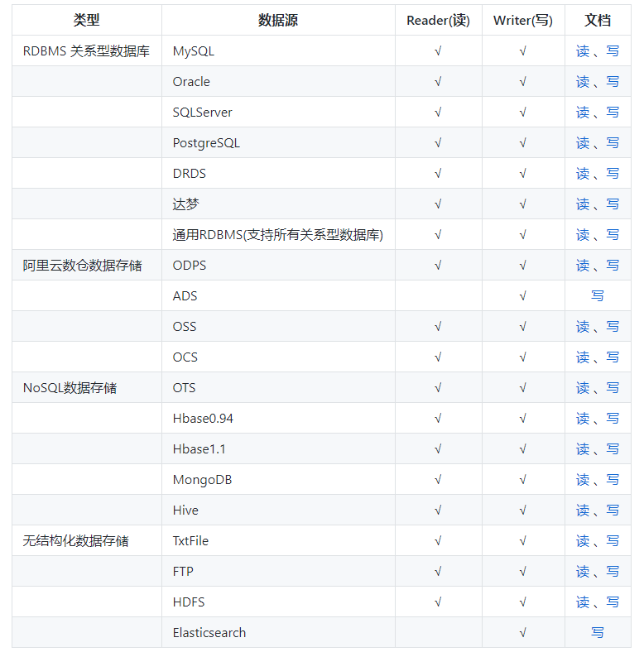The height and width of the screenshot is (652, 644).
Task: Open OTS read documentation link
Action: (583, 388)
